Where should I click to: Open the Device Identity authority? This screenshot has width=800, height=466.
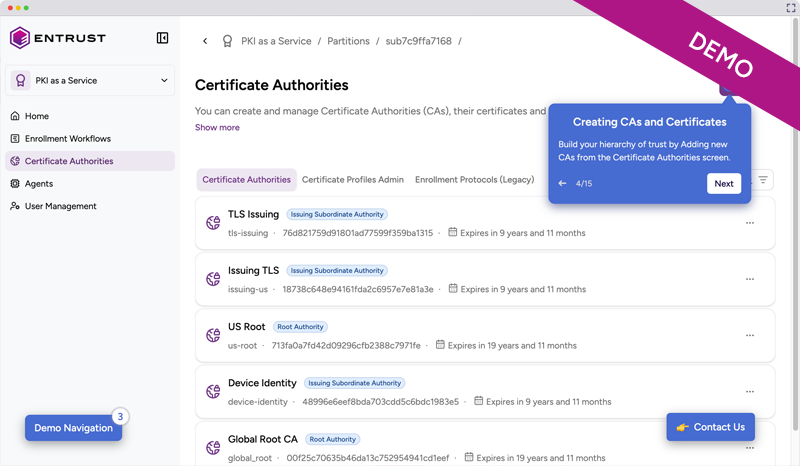pos(262,383)
